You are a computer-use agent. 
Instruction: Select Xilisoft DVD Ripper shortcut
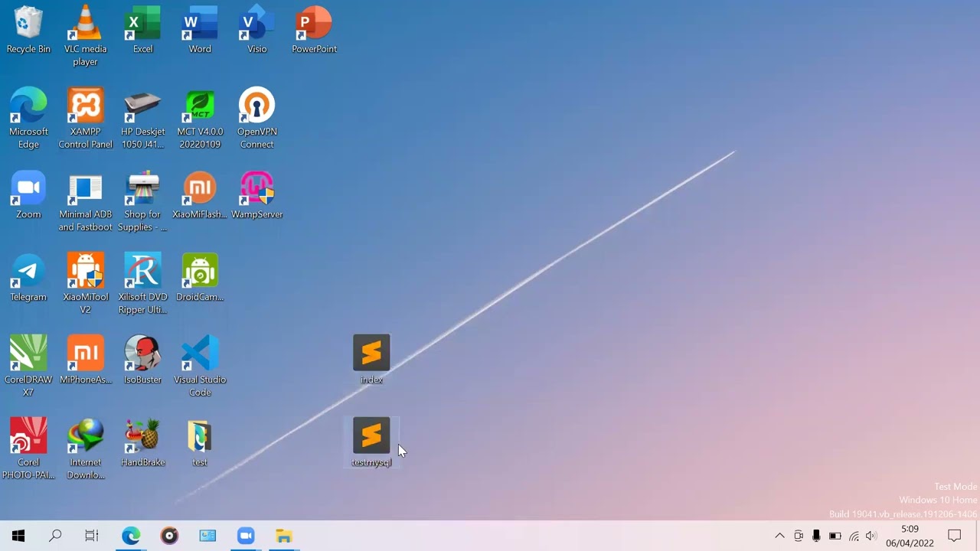pos(142,284)
